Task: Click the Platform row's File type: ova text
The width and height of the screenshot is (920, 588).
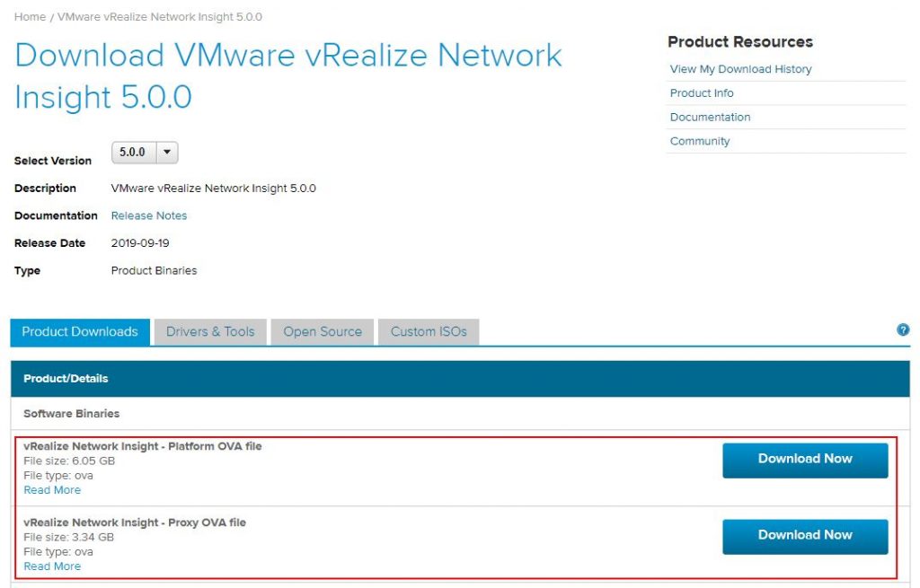Action: [x=58, y=476]
